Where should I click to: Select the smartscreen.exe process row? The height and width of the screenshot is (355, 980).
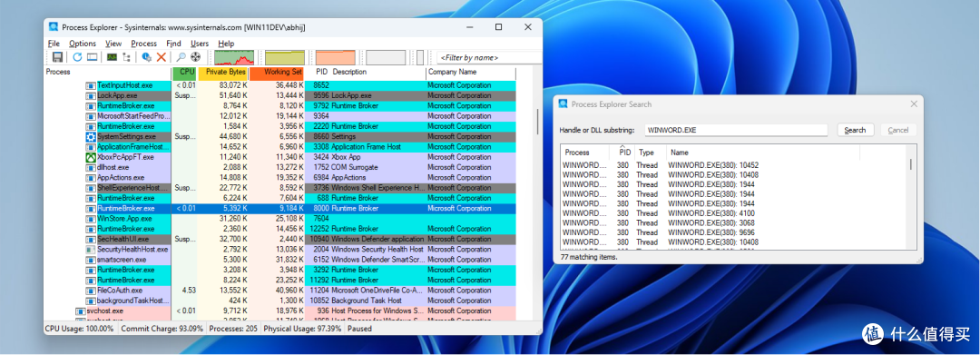(281, 260)
